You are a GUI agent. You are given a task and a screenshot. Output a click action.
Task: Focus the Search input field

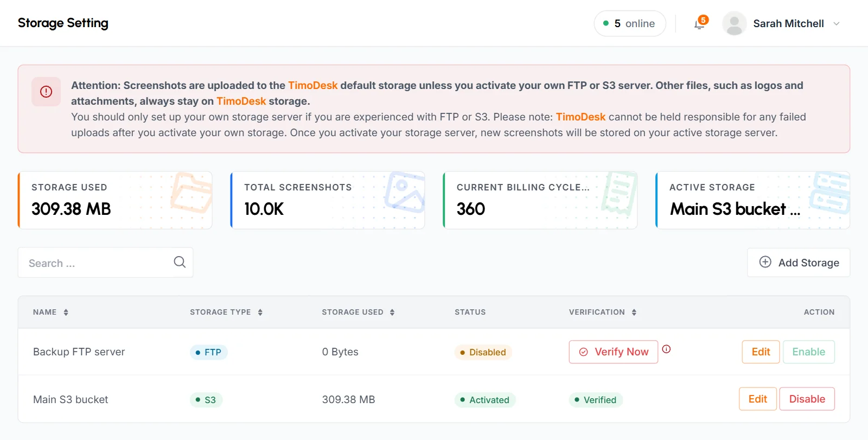pos(105,263)
